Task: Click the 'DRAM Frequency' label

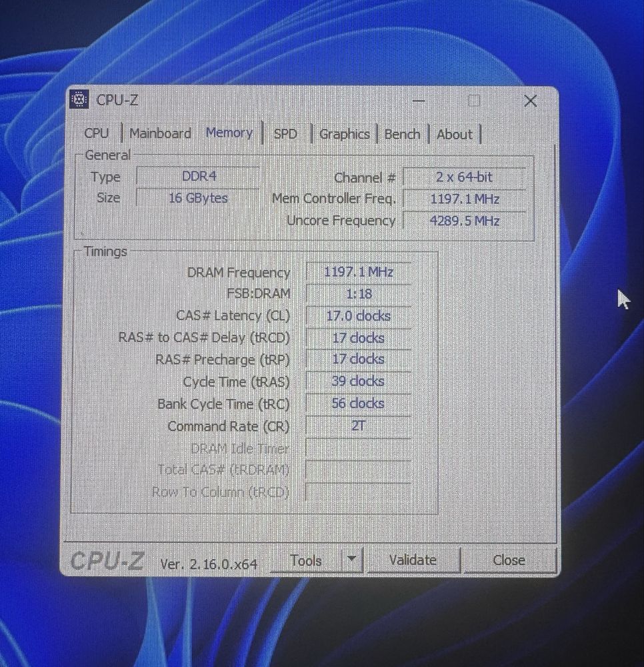Action: pos(239,273)
